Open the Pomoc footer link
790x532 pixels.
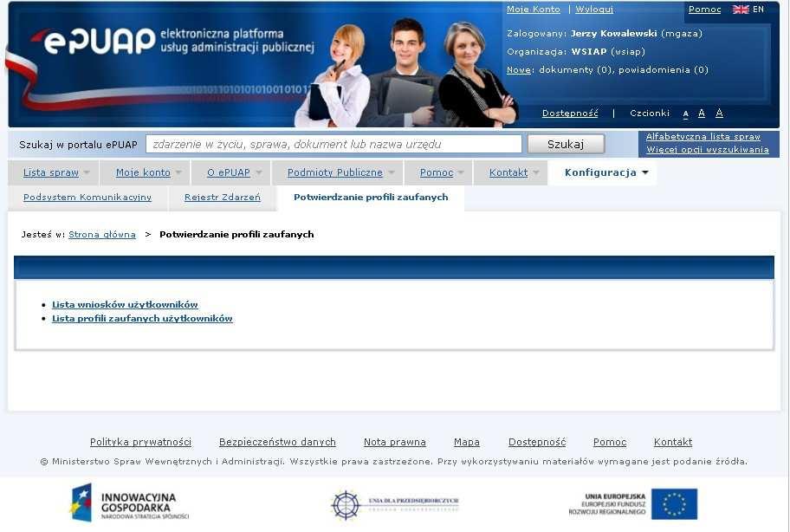(610, 443)
